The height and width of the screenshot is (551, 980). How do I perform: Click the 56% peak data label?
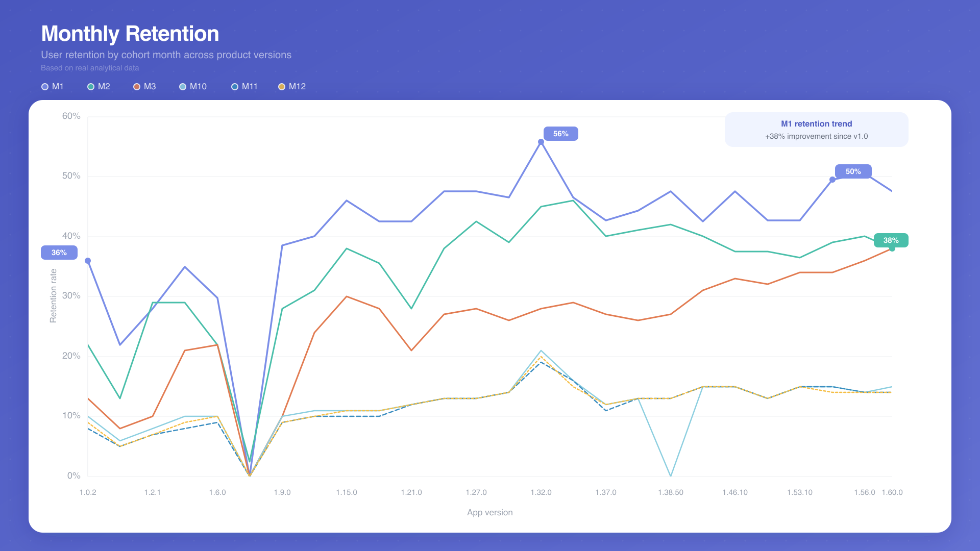pyautogui.click(x=560, y=134)
